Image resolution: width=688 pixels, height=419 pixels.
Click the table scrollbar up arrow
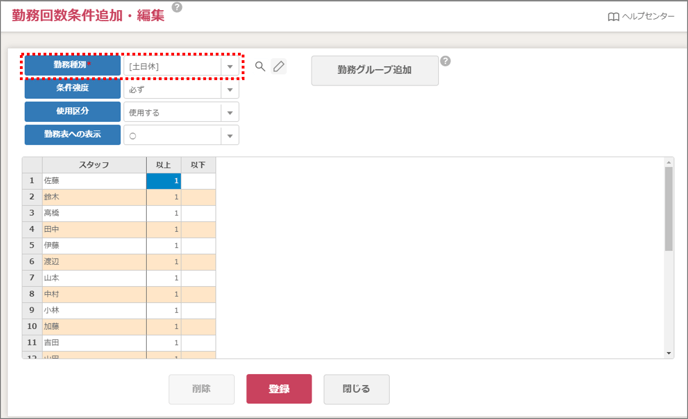pos(669,162)
